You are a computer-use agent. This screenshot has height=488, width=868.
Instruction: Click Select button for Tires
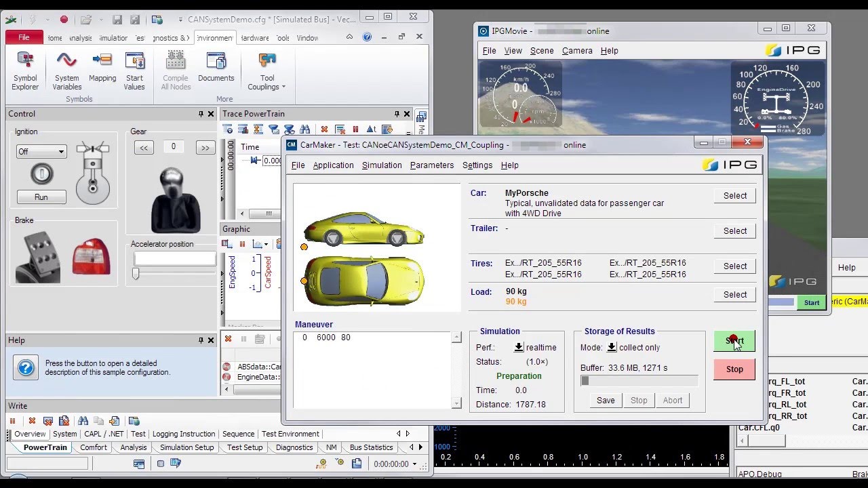tap(735, 266)
